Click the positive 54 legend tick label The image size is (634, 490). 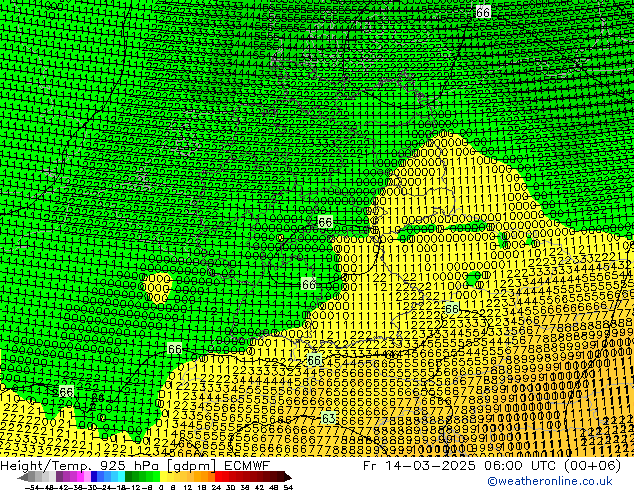coord(288,488)
